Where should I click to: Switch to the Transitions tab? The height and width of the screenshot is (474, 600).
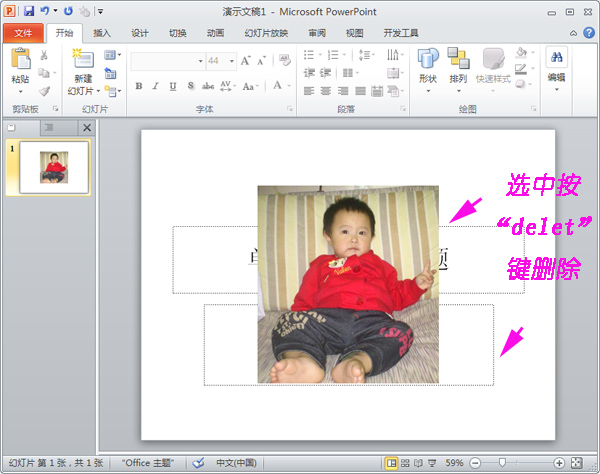coord(178,33)
